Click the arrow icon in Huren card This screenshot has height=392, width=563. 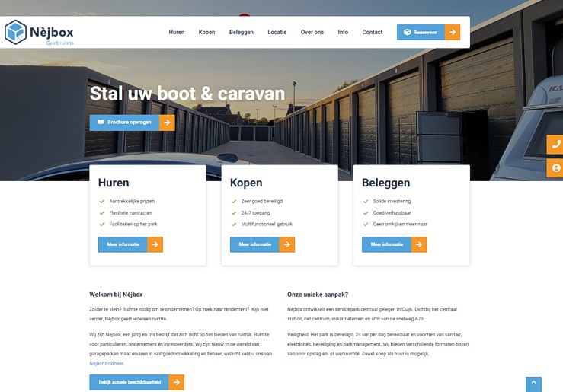tap(155, 244)
